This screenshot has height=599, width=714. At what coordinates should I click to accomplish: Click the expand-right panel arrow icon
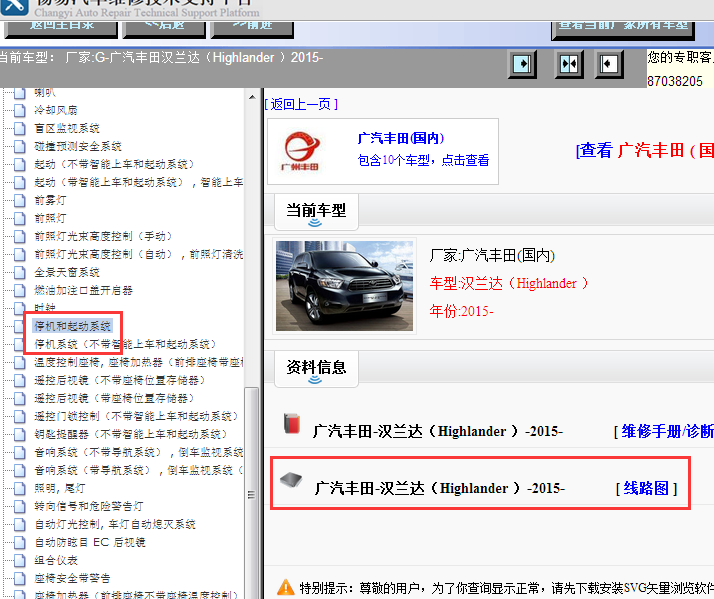(522, 64)
